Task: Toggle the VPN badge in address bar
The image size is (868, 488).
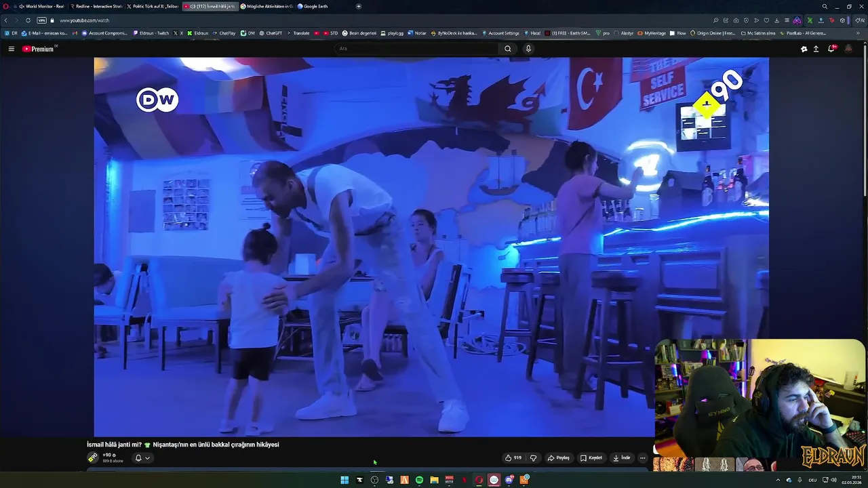Action: [41, 20]
